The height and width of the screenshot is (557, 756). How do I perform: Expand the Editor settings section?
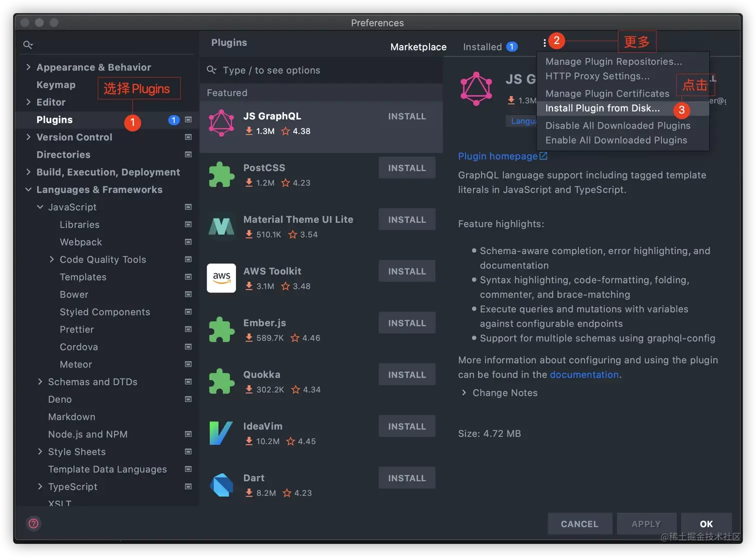[28, 102]
